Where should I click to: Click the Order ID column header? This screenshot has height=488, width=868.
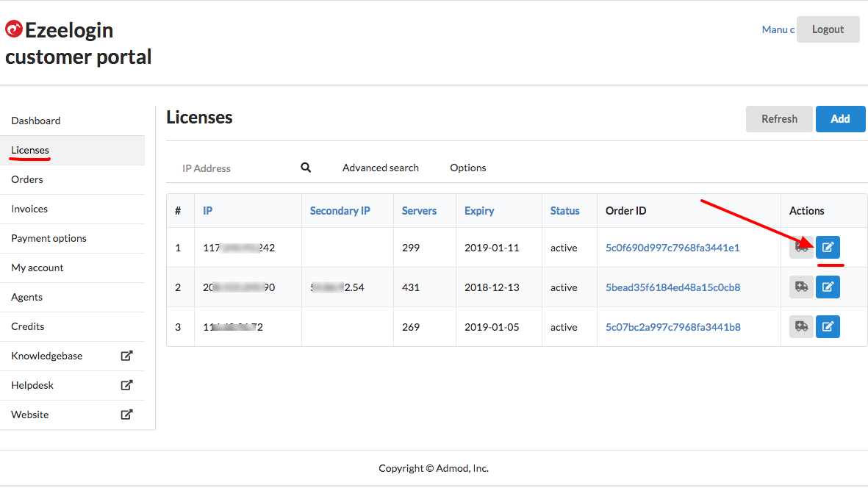point(625,211)
